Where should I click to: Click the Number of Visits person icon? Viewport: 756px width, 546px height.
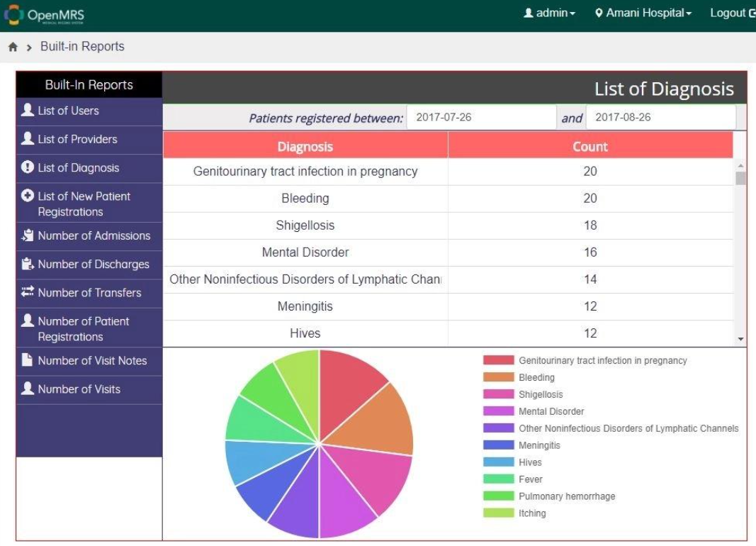[28, 389]
